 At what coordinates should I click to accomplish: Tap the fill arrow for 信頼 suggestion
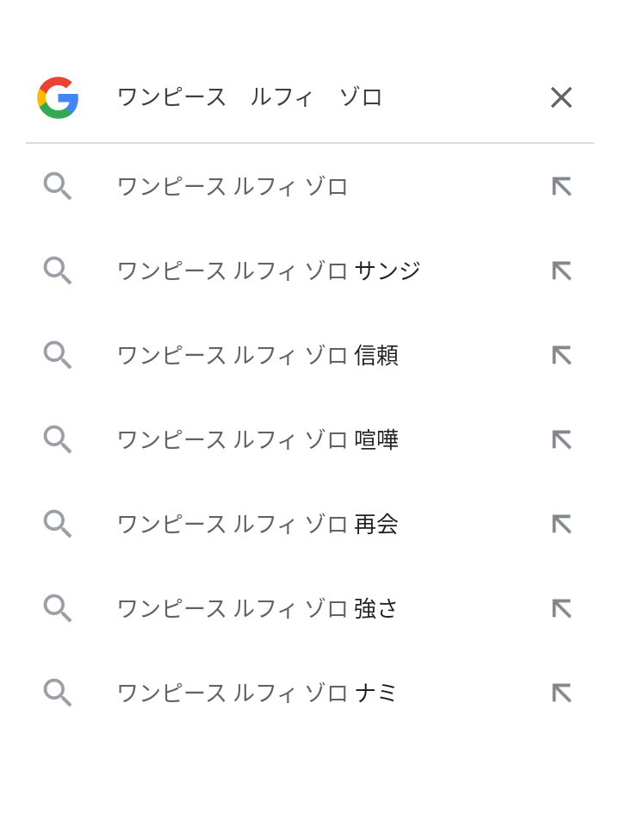(561, 355)
